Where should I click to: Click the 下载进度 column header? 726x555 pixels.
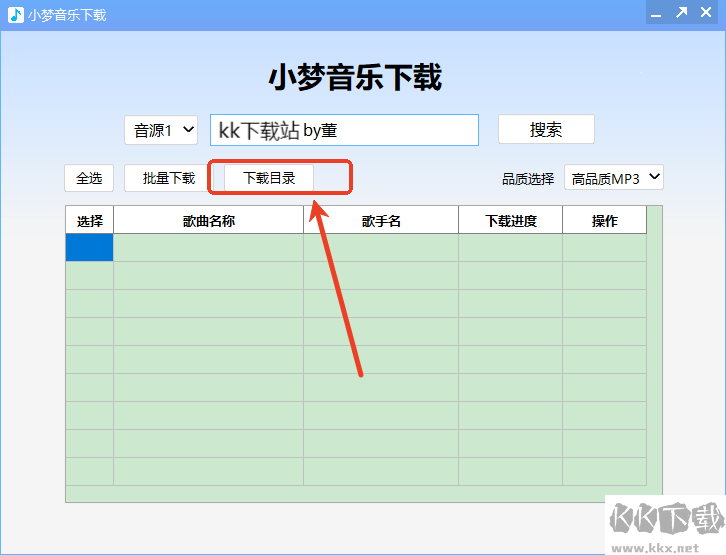click(x=511, y=220)
